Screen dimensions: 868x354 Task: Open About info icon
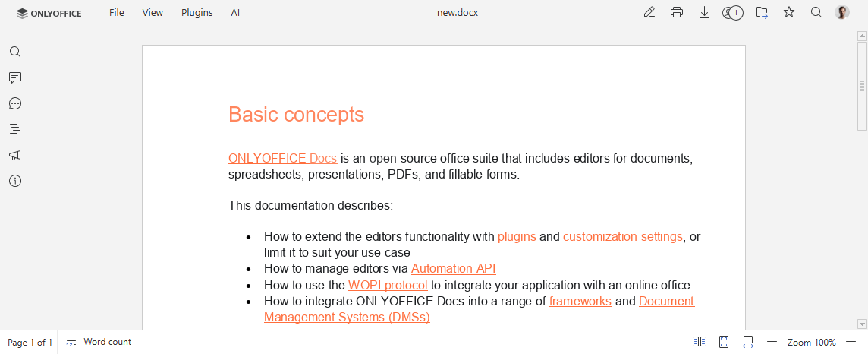point(15,181)
